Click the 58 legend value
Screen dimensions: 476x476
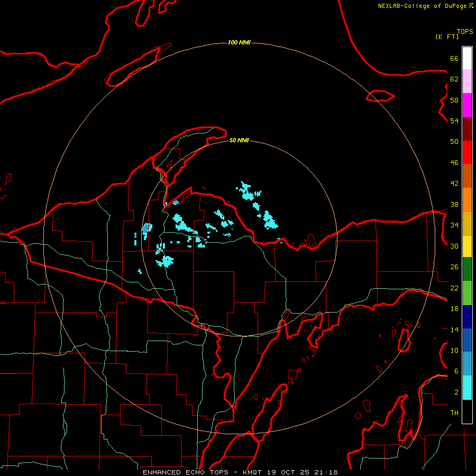(x=454, y=100)
